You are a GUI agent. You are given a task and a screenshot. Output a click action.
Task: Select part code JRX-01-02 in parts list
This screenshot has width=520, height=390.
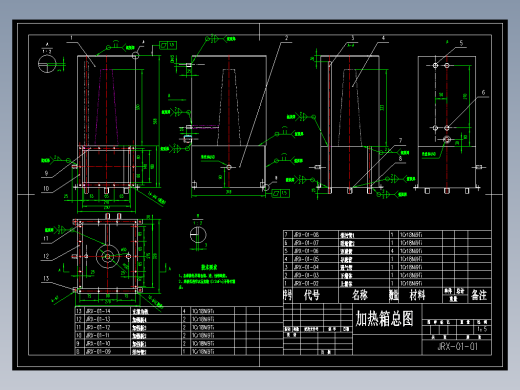(x=306, y=283)
